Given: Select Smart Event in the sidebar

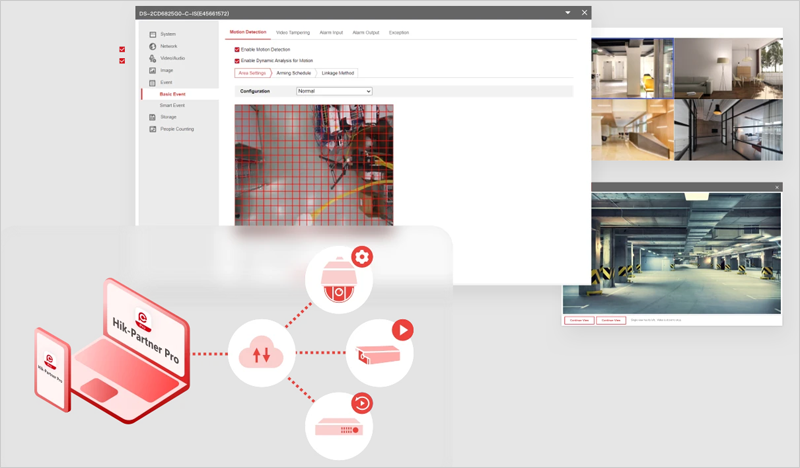Looking at the screenshot, I should (172, 105).
